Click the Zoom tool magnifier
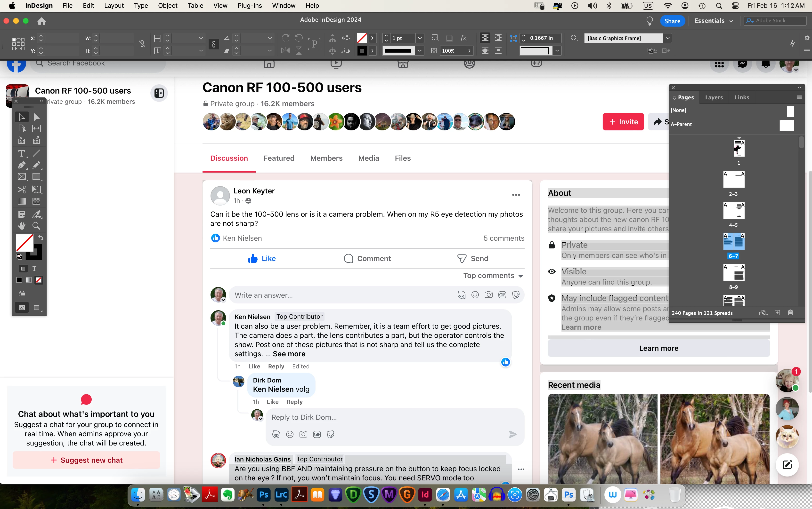 tap(36, 226)
